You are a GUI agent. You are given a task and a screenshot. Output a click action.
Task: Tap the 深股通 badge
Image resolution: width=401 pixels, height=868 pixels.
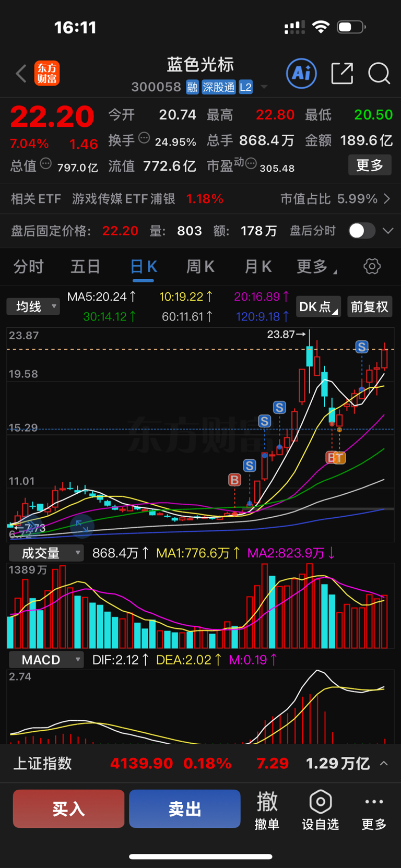coord(219,87)
